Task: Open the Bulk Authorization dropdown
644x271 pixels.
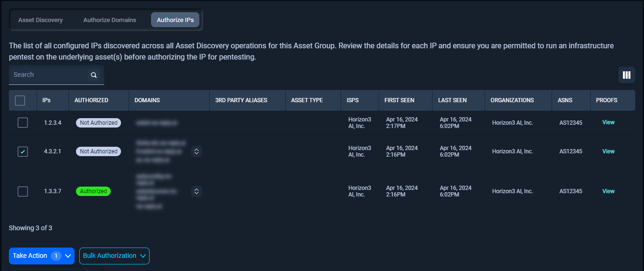Action: pyautogui.click(x=114, y=256)
